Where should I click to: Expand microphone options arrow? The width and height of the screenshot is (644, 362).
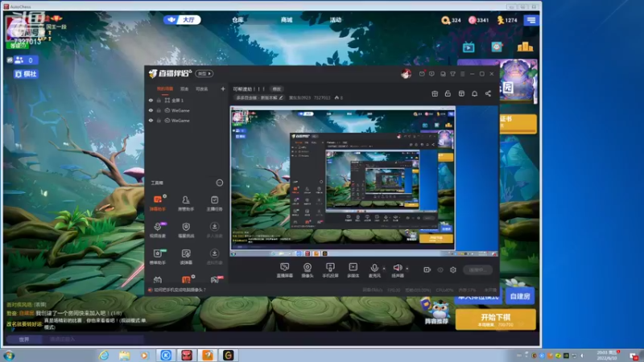point(384,269)
